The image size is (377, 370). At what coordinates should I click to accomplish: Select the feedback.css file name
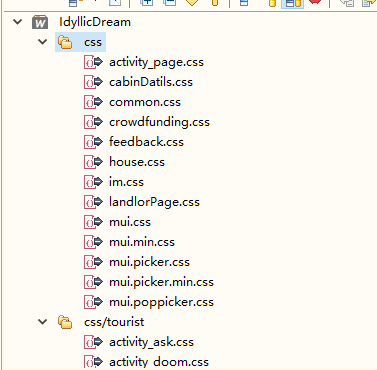146,142
